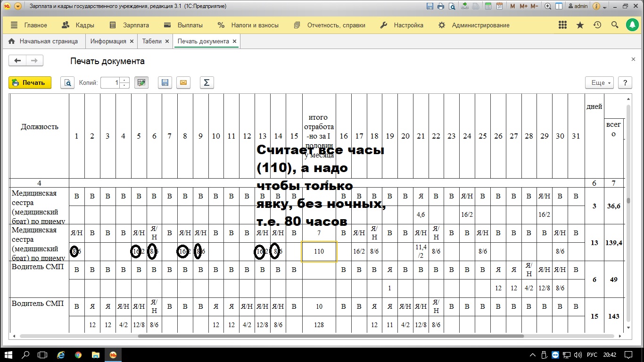Image resolution: width=644 pixels, height=362 pixels.
Task: Open the Администрирование section
Action: 474,25
